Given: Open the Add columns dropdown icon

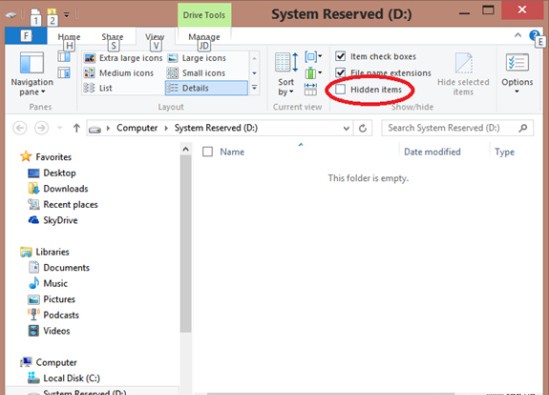Looking at the screenshot, I should (x=313, y=73).
